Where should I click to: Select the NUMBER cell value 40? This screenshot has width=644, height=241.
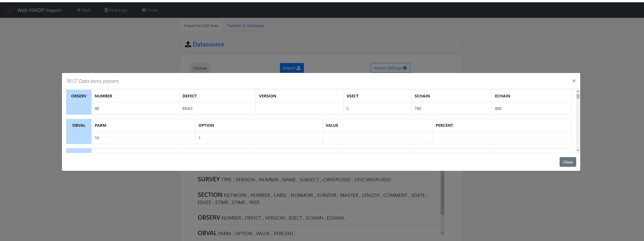click(x=135, y=108)
